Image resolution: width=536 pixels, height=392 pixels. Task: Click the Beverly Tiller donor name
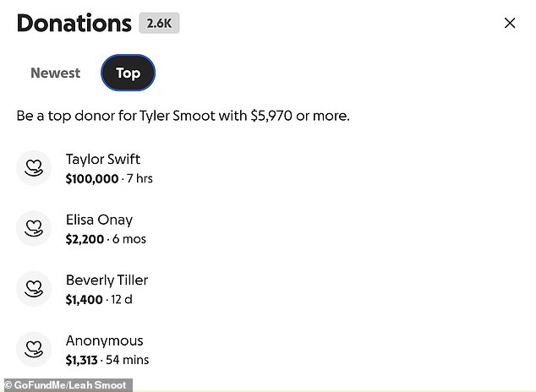tap(107, 280)
